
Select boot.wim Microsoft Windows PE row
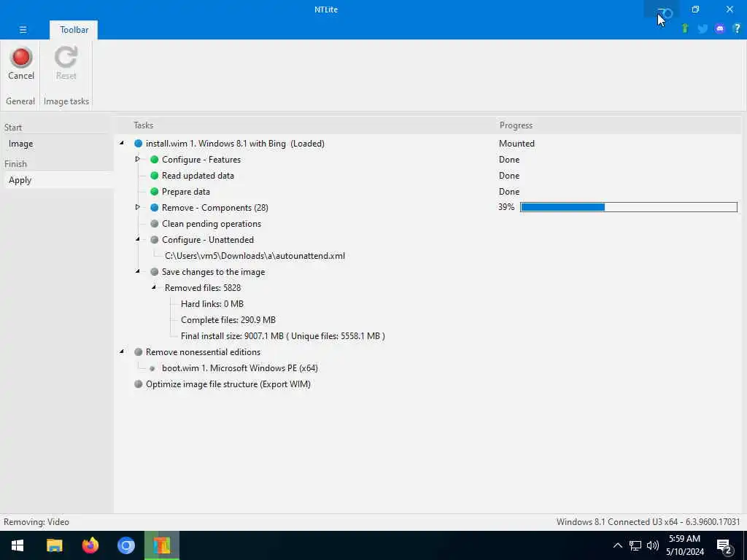click(239, 368)
